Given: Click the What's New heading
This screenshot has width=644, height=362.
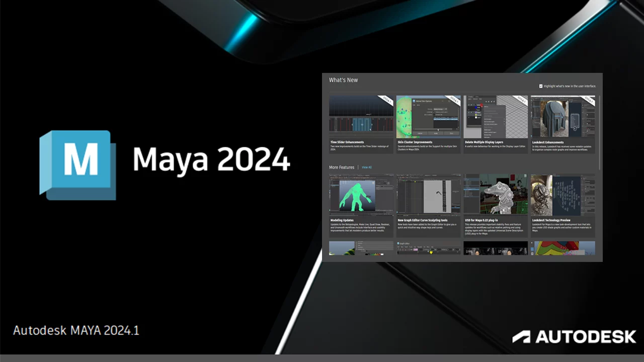Looking at the screenshot, I should tap(343, 80).
